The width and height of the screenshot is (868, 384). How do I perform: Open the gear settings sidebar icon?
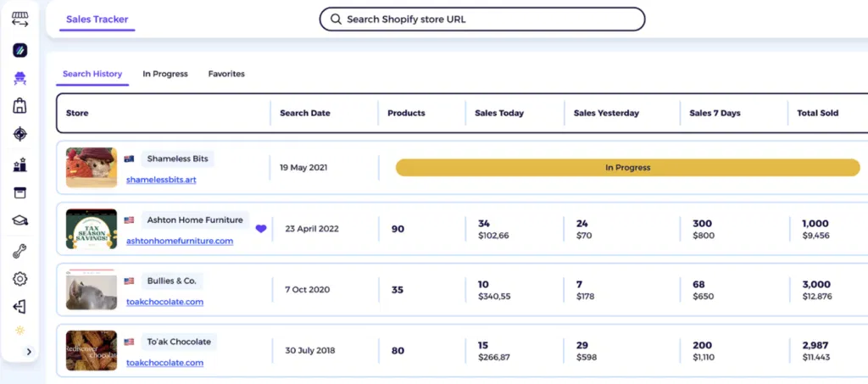point(20,279)
